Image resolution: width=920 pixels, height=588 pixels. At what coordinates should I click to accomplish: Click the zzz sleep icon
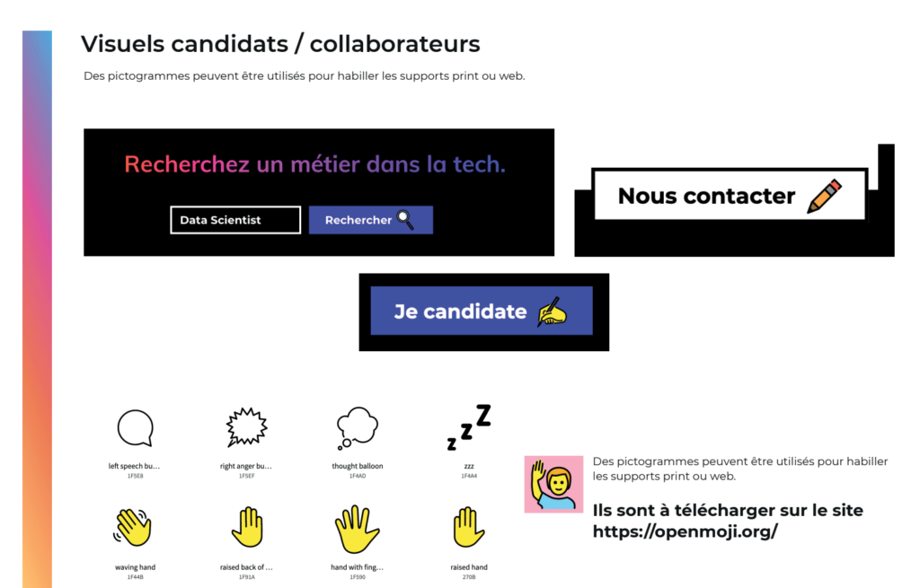click(x=469, y=427)
